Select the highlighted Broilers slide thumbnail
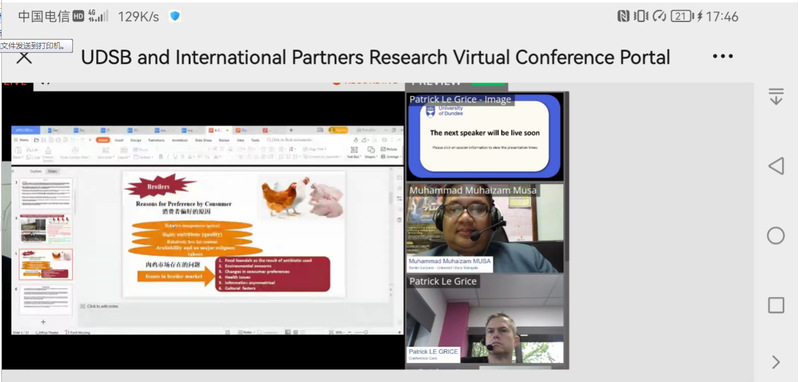 (x=46, y=265)
